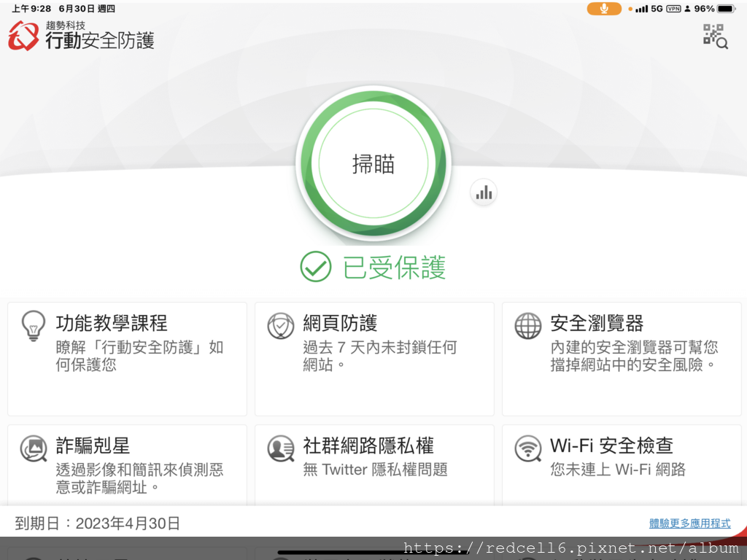Click the 到期日:2023年4月30日 text
The height and width of the screenshot is (560, 747).
click(x=98, y=524)
